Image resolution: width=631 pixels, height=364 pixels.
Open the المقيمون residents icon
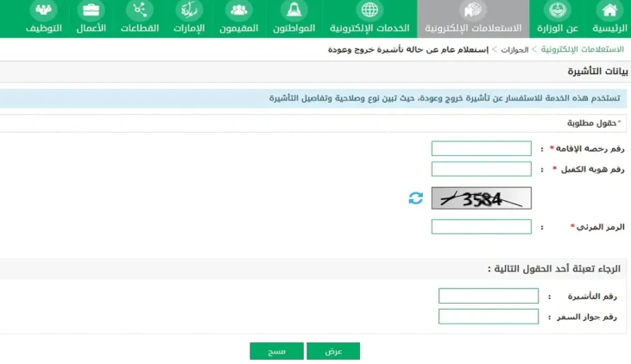[x=239, y=11]
